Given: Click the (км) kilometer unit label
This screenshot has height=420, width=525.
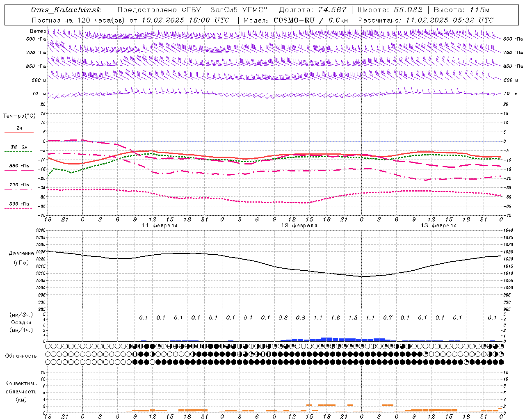Looking at the screenshot, I should 21,399.
